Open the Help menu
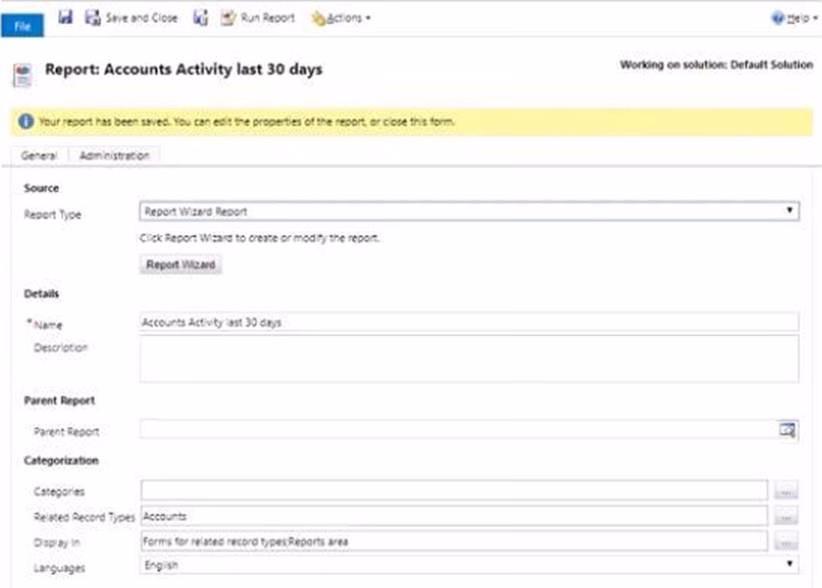822x588 pixels. pos(792,18)
